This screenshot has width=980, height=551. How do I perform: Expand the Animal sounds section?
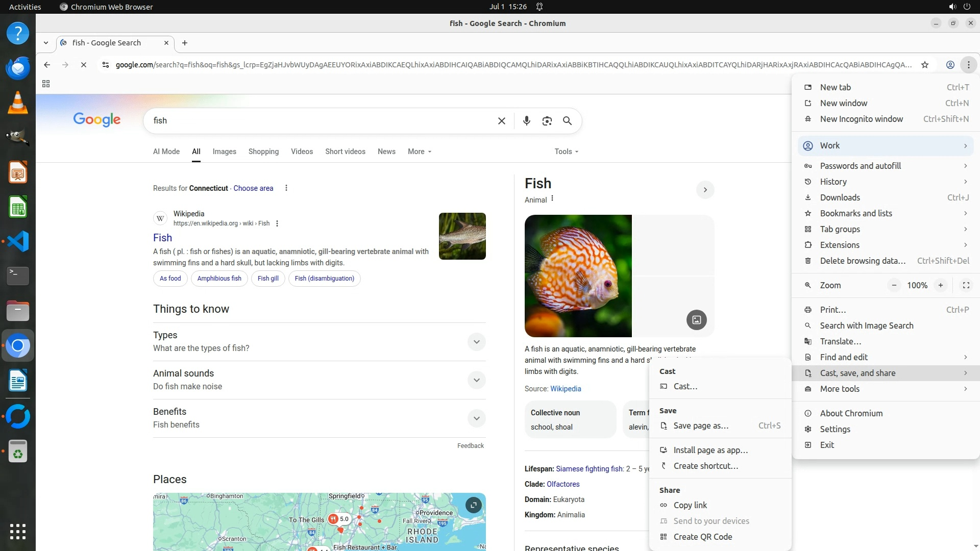pyautogui.click(x=476, y=380)
